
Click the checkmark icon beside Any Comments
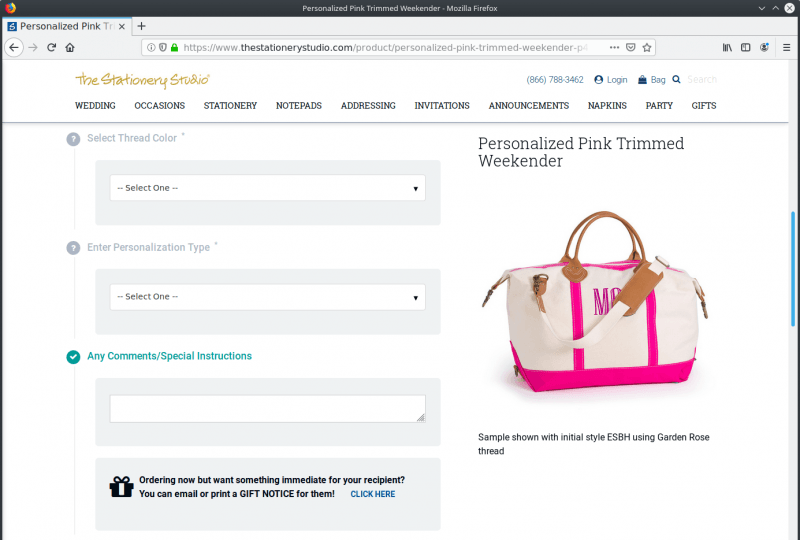click(x=73, y=357)
